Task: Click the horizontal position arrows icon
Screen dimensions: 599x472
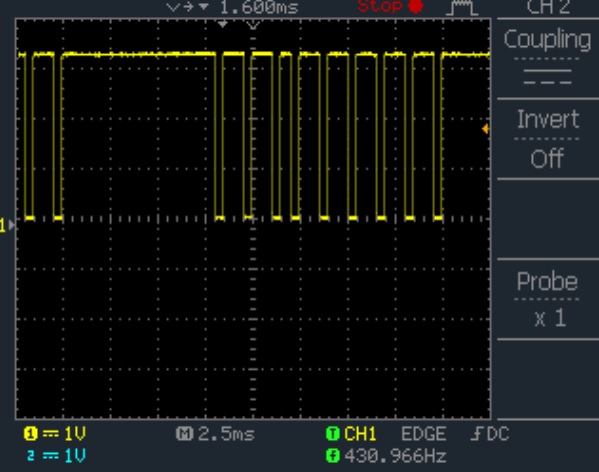Action: pos(188,7)
